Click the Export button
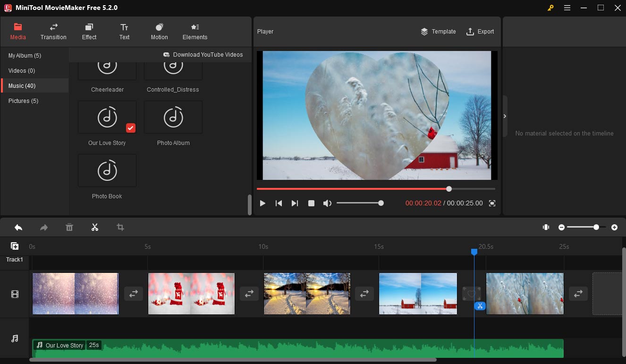 pyautogui.click(x=480, y=32)
